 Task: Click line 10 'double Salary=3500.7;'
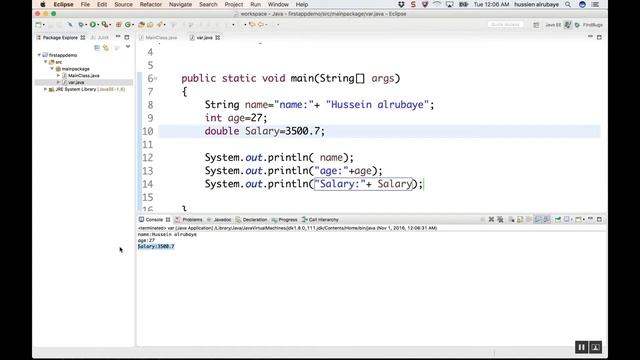(x=264, y=131)
